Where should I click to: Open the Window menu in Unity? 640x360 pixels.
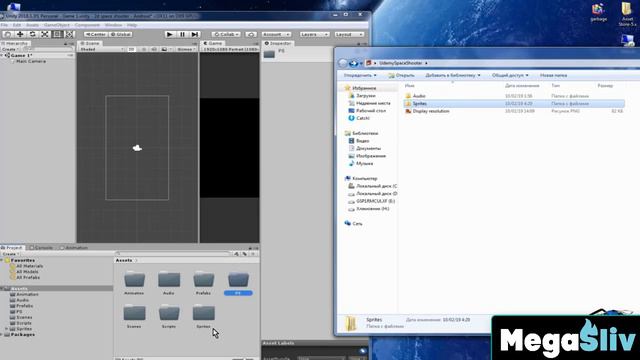[x=113, y=25]
